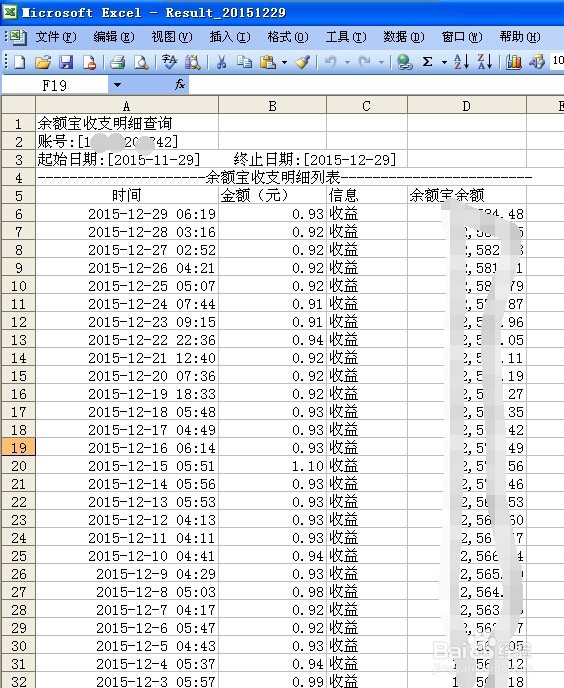Sort ascending with the A-Z icon

pyautogui.click(x=462, y=62)
